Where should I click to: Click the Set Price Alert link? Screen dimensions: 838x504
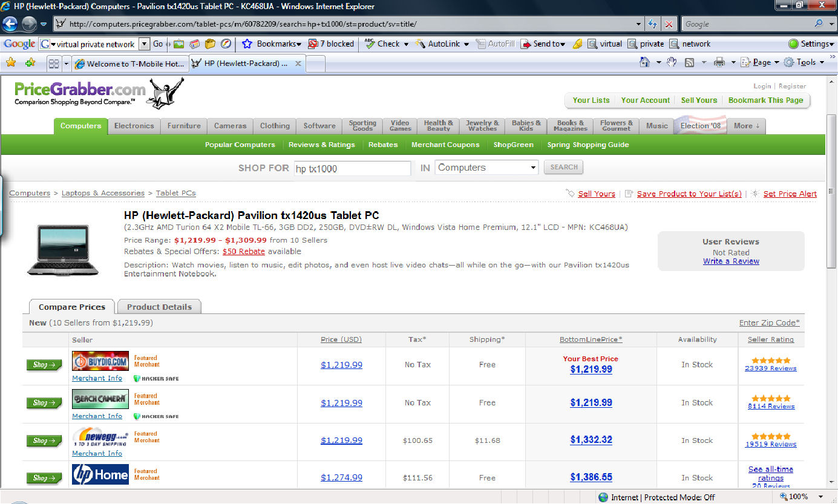[x=790, y=194]
